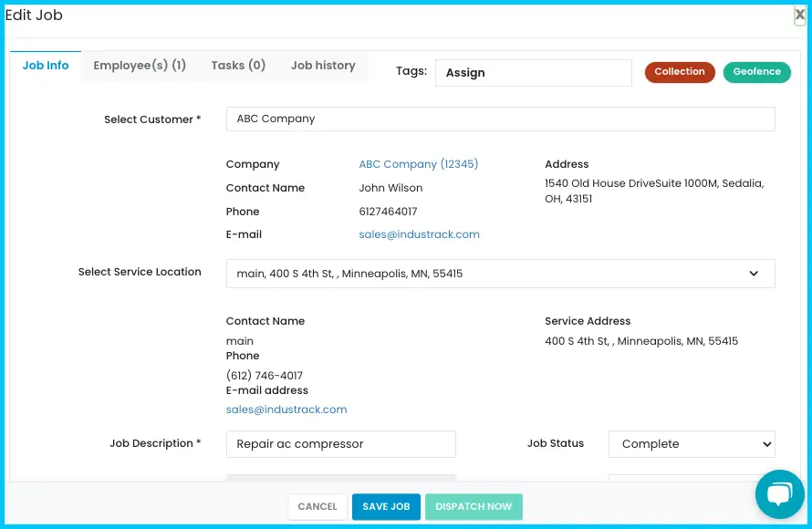The width and height of the screenshot is (812, 529).
Task: Open the service location e-mail address link
Action: click(286, 410)
